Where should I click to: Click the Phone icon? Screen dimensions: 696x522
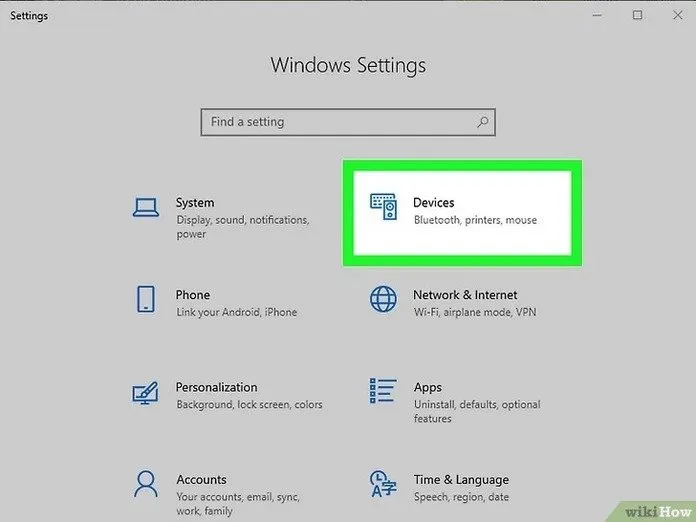(146, 300)
